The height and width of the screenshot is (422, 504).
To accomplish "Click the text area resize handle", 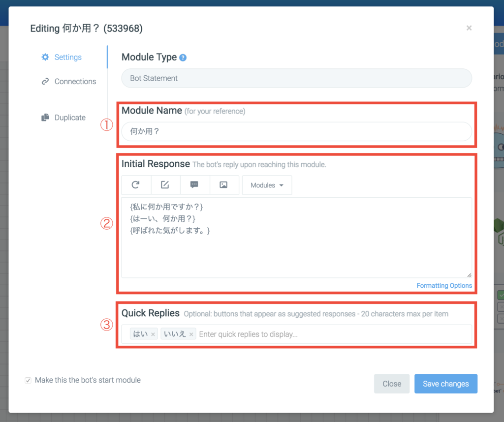I will pyautogui.click(x=469, y=275).
